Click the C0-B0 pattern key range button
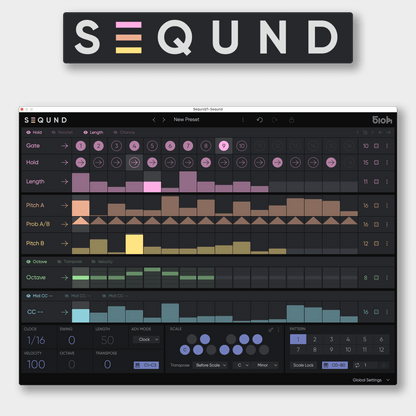416x416 pixels. 335,365
